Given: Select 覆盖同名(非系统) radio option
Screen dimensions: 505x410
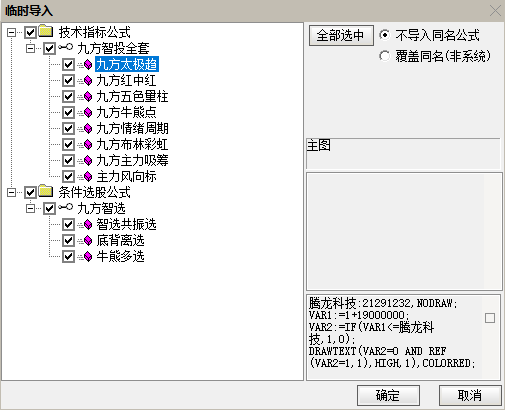Looking at the screenshot, I should tap(384, 56).
